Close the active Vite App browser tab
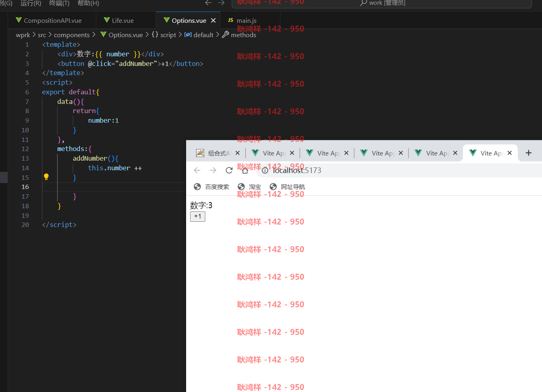 [510, 153]
